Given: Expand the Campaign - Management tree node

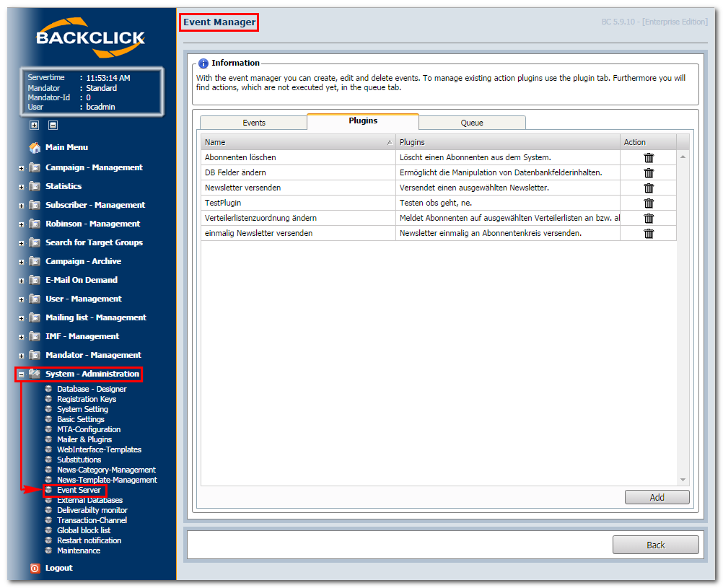Looking at the screenshot, I should (x=21, y=168).
